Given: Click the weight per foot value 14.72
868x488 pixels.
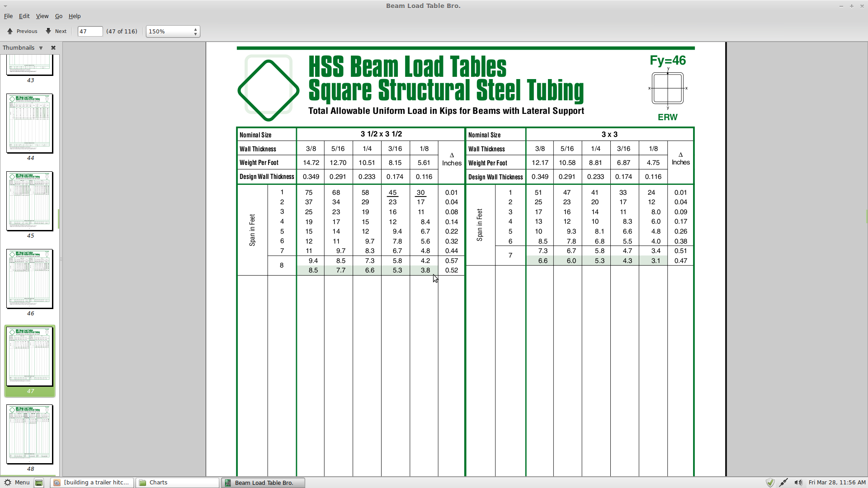Looking at the screenshot, I should [x=311, y=163].
